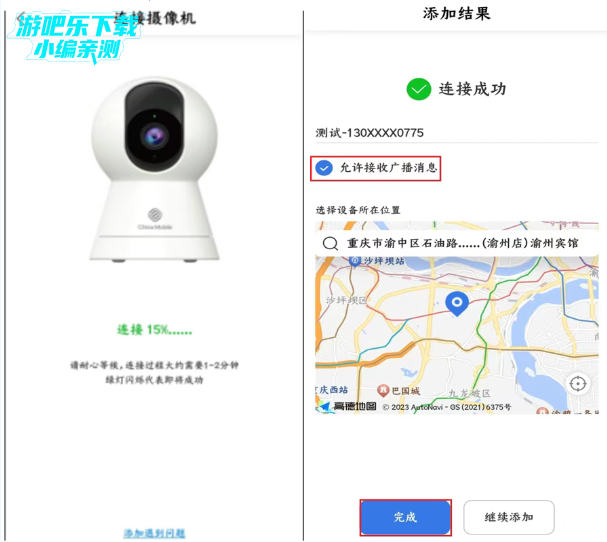This screenshot has height=542, width=607.
Task: Click the 继续添加 button
Action: click(509, 517)
